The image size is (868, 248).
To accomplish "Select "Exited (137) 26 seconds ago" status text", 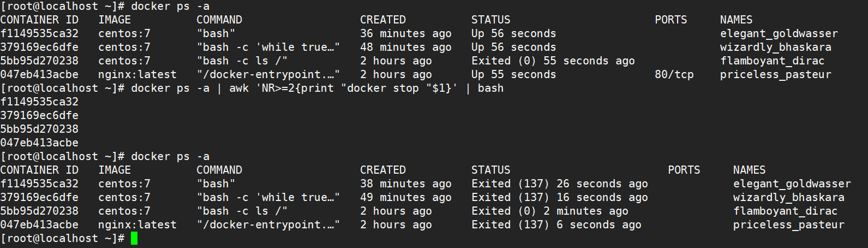I will [559, 184].
